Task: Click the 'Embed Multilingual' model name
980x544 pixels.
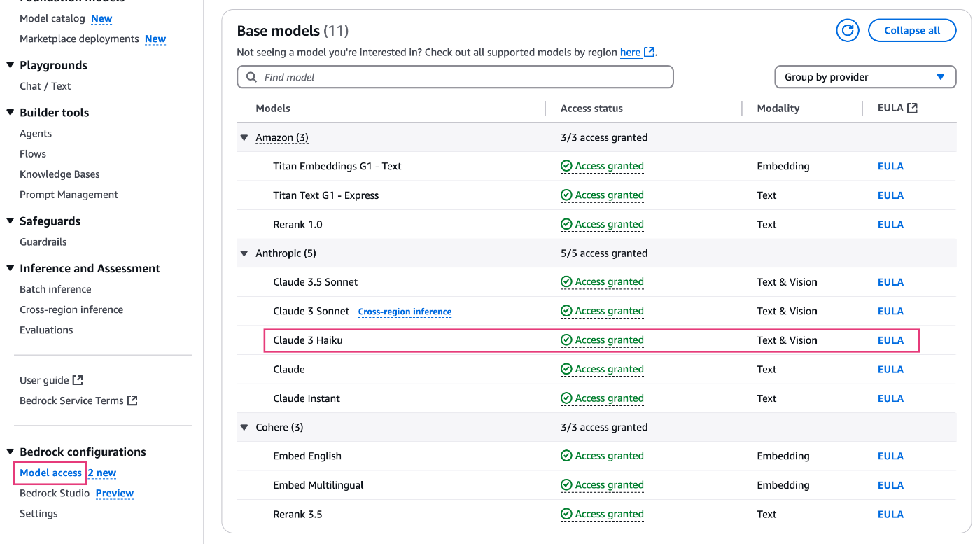Action: pyautogui.click(x=318, y=485)
